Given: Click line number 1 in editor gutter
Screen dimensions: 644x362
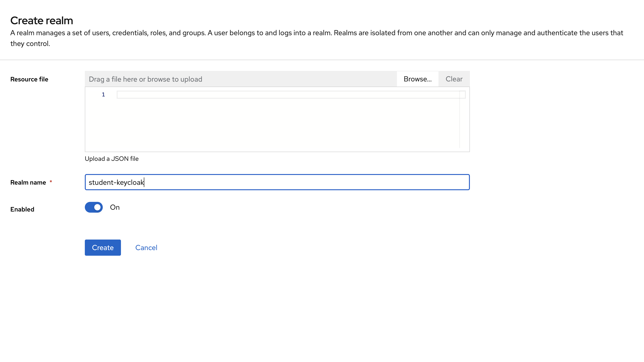Looking at the screenshot, I should pyautogui.click(x=103, y=94).
